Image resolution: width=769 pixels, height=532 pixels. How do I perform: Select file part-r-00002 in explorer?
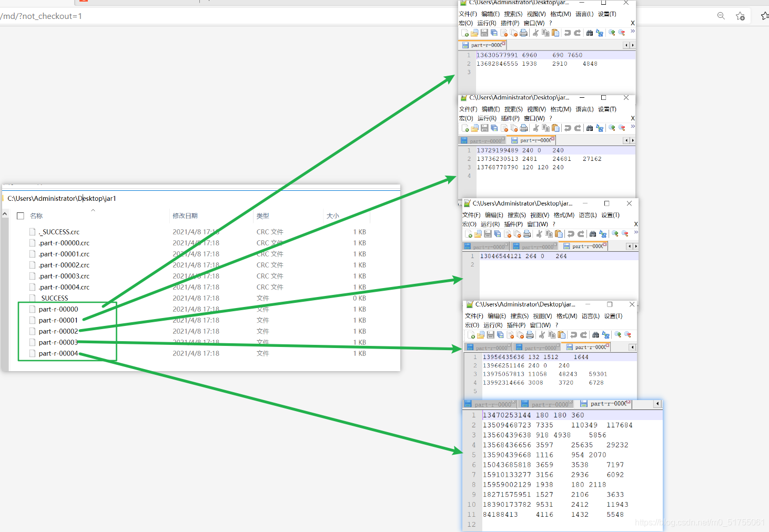[58, 332]
